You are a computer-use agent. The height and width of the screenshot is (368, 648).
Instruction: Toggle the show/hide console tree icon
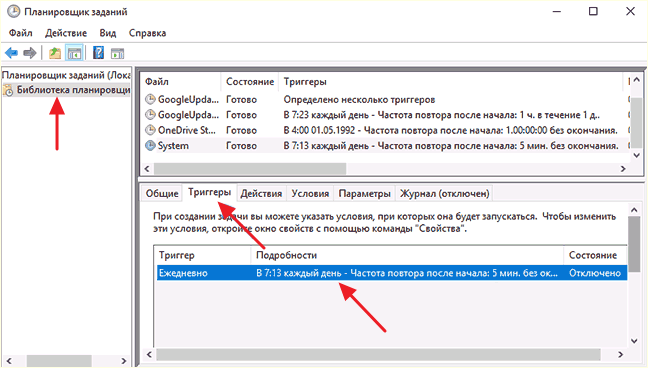coord(74,53)
